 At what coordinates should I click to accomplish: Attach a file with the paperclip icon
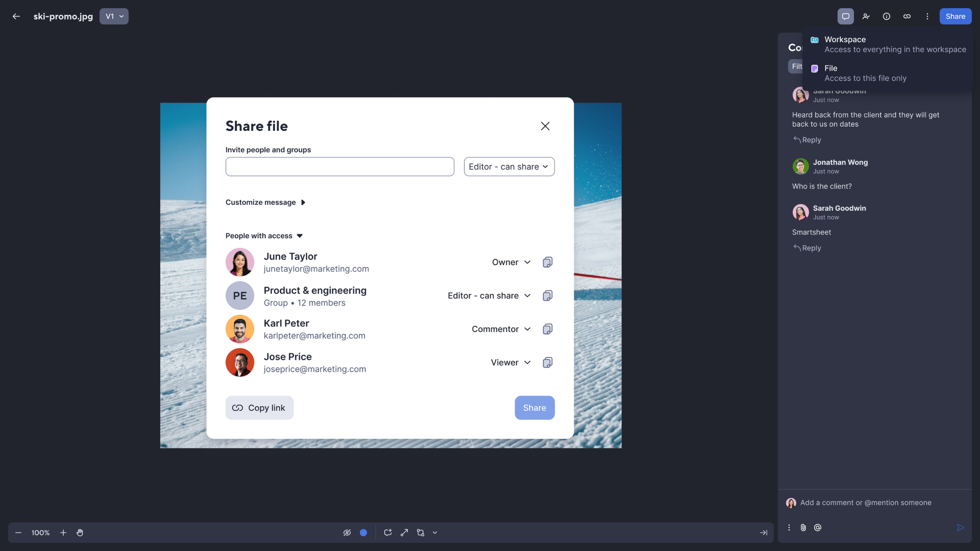[803, 527]
